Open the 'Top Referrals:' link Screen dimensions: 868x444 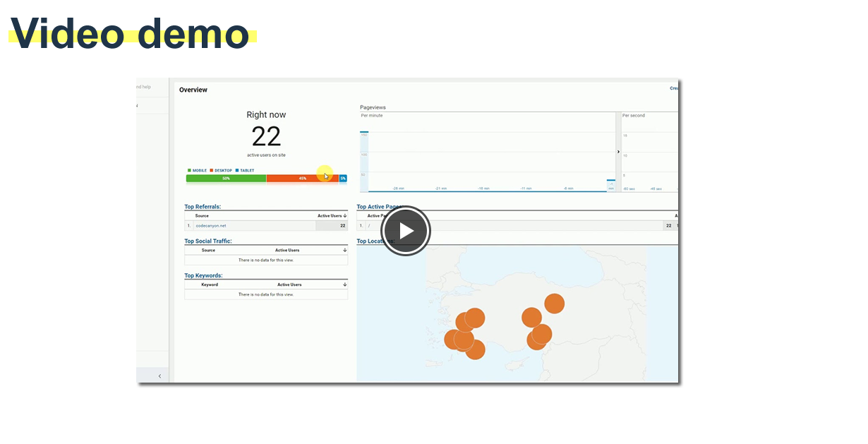[203, 207]
